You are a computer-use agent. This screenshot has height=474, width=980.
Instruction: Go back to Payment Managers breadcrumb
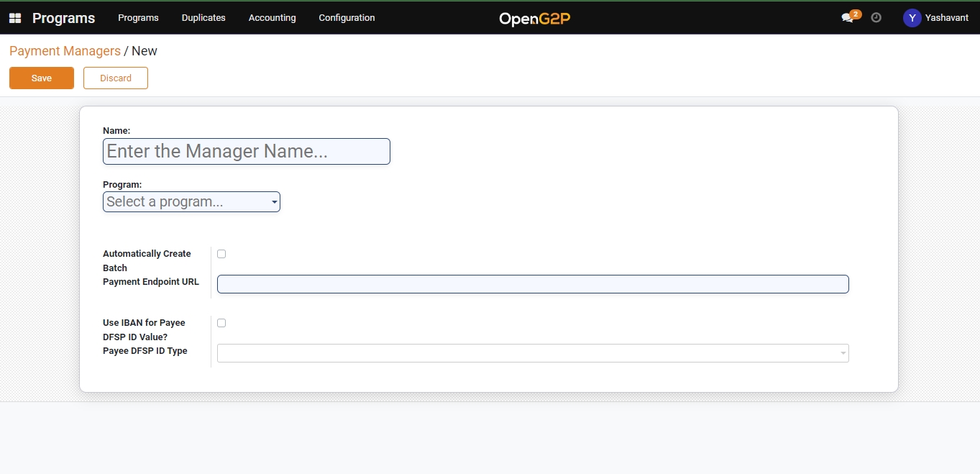tap(65, 51)
